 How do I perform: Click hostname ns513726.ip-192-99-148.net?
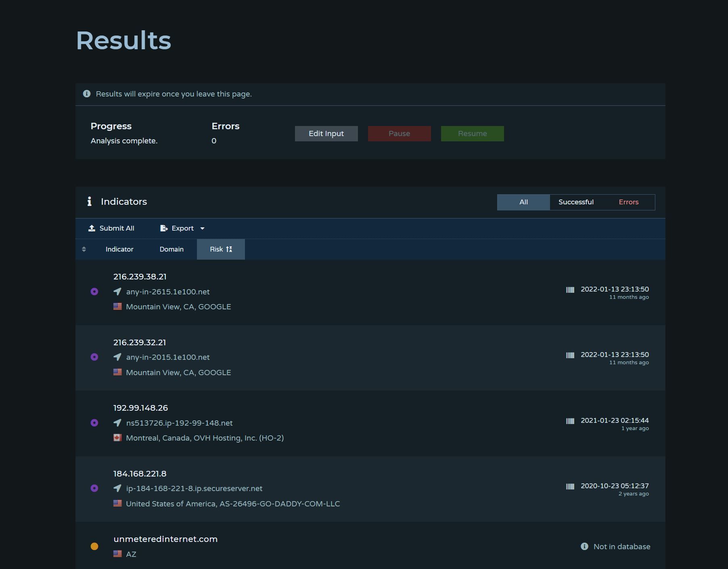coord(179,423)
